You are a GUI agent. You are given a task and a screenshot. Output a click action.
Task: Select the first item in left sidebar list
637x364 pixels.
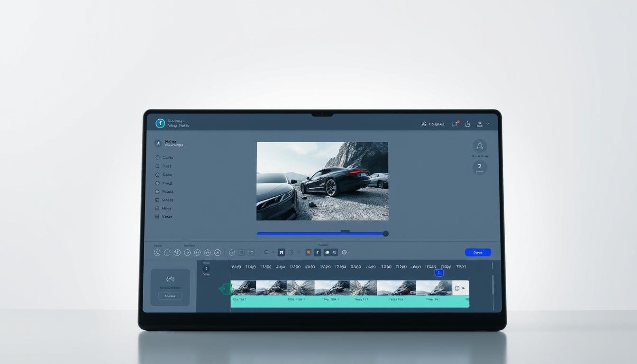point(164,157)
